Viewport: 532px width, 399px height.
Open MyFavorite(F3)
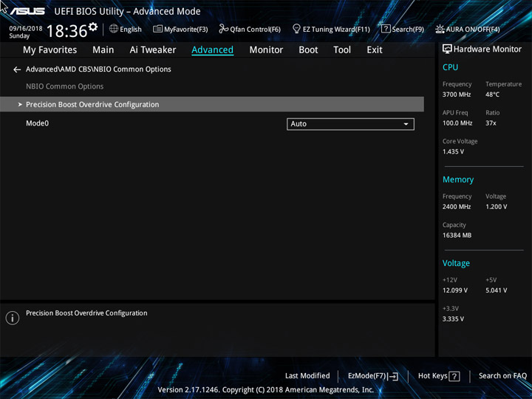tap(180, 29)
